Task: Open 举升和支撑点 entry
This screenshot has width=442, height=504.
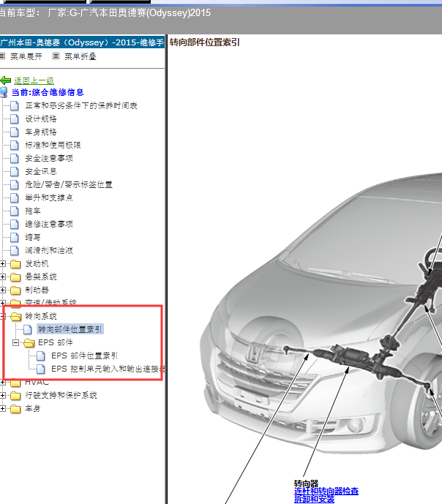Action: click(x=49, y=198)
